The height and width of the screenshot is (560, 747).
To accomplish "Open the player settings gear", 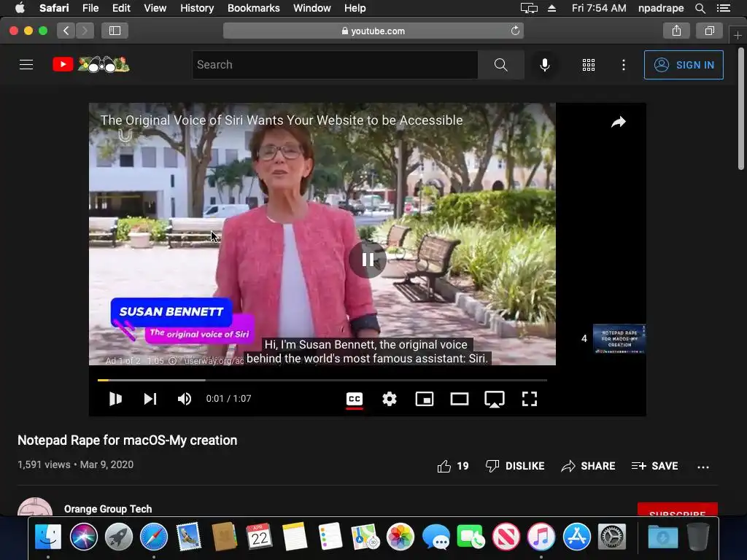I will click(390, 399).
